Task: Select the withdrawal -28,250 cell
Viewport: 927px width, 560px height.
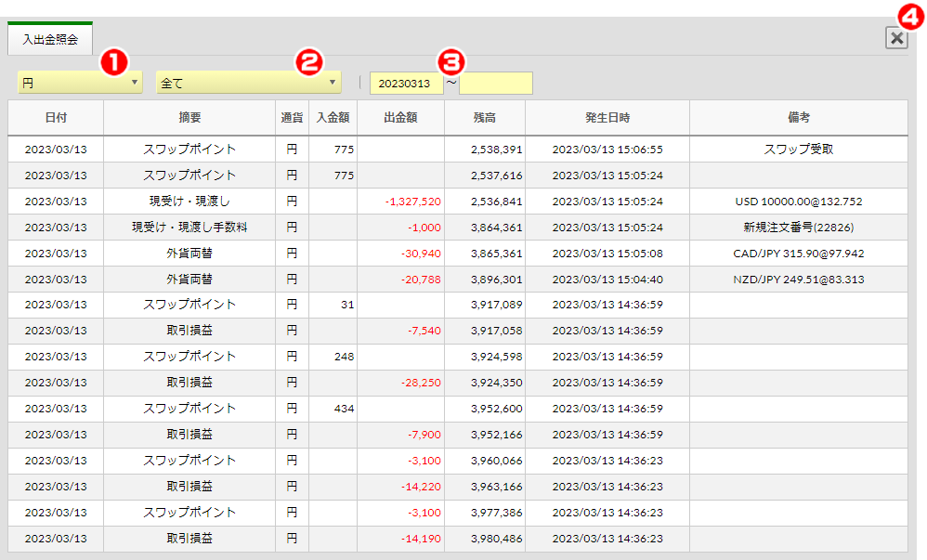Action: (x=401, y=383)
